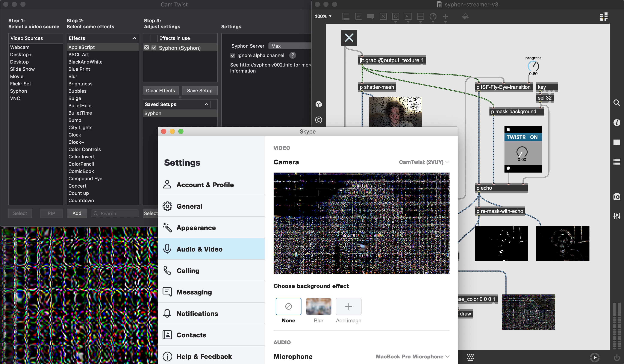The width and height of the screenshot is (624, 364).
Task: Open the list view icon in Max sidebar
Action: click(616, 162)
